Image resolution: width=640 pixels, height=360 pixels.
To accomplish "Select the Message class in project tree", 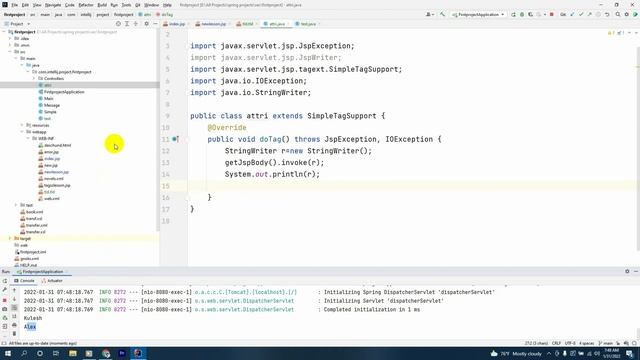I will click(49, 105).
